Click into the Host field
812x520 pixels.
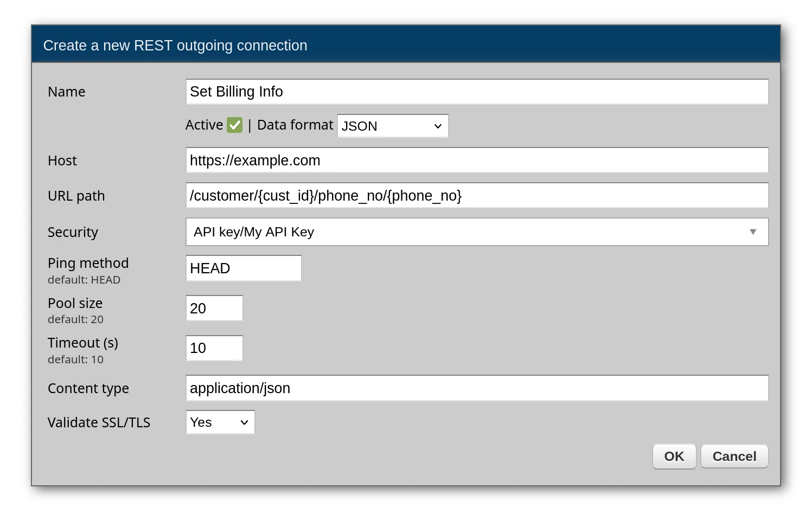point(476,161)
